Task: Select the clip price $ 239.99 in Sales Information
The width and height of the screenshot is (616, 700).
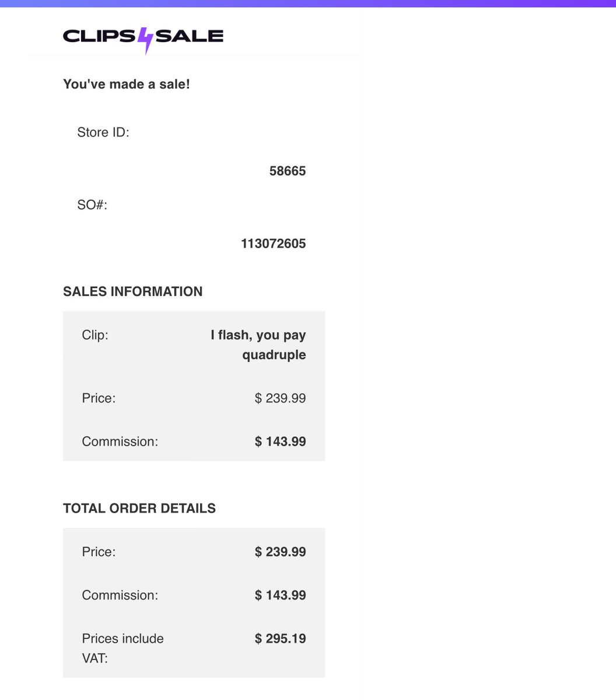Action: (x=281, y=398)
